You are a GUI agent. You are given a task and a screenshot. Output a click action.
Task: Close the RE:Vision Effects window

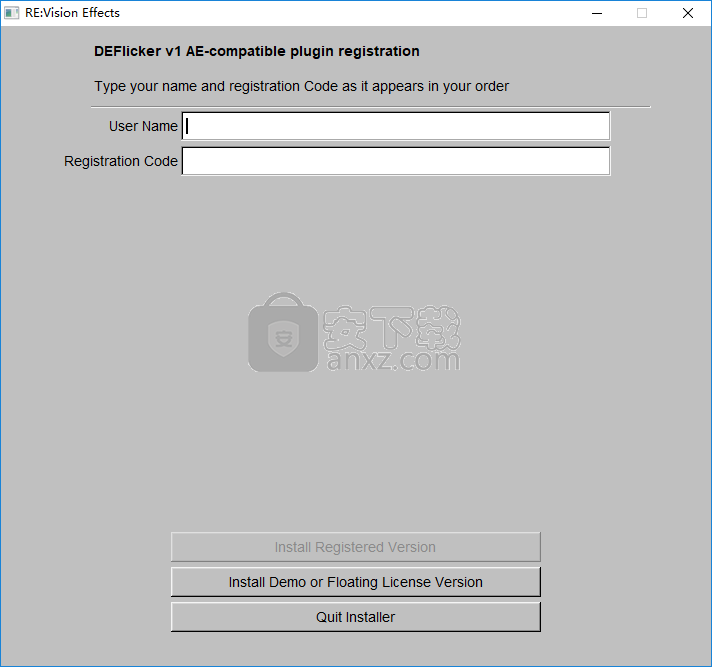click(688, 13)
